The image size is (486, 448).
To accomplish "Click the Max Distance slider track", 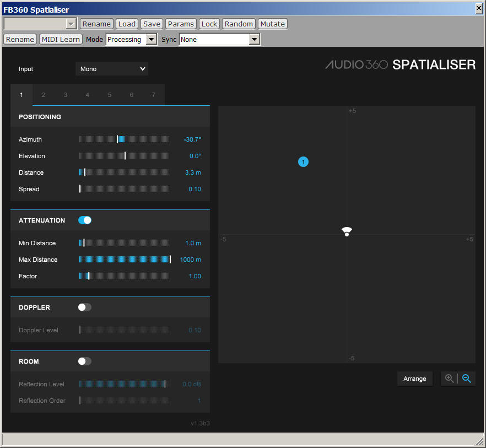I will tap(125, 259).
